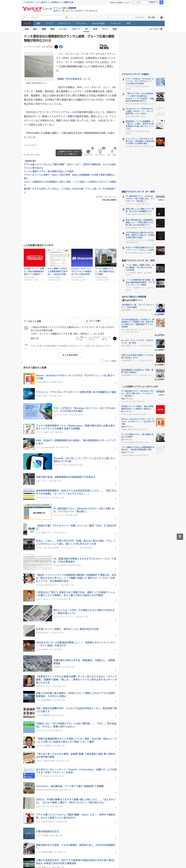Screen dimensions: 186x868
Task: React with わかりやすい lightbulb icon
Action: [x=100, y=151]
